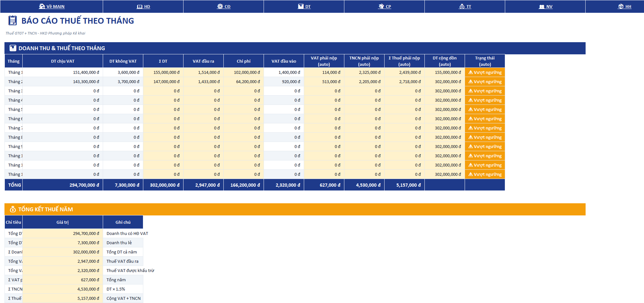The image size is (644, 303).
Task: Click the book icon beside HD
Action: pyautogui.click(x=139, y=6)
